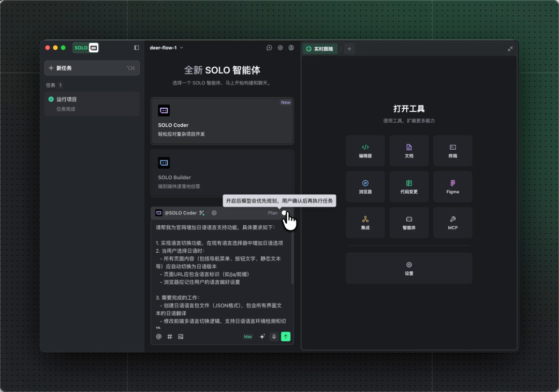
Task: Open the user account profile icon
Action: click(x=291, y=48)
